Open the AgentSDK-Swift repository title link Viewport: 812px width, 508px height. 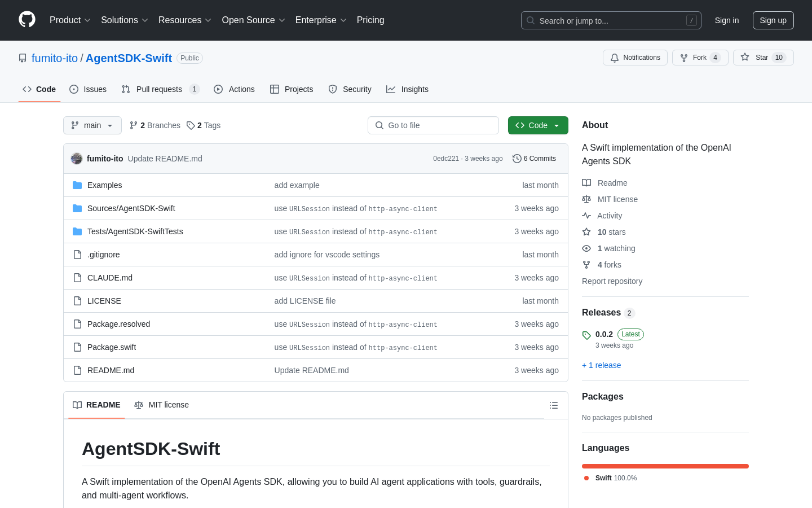pyautogui.click(x=129, y=58)
